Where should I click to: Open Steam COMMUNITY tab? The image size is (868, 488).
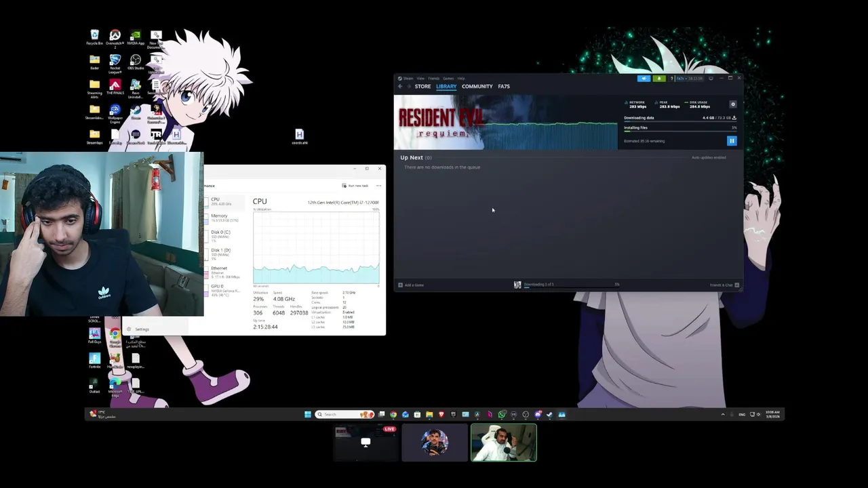click(x=477, y=87)
